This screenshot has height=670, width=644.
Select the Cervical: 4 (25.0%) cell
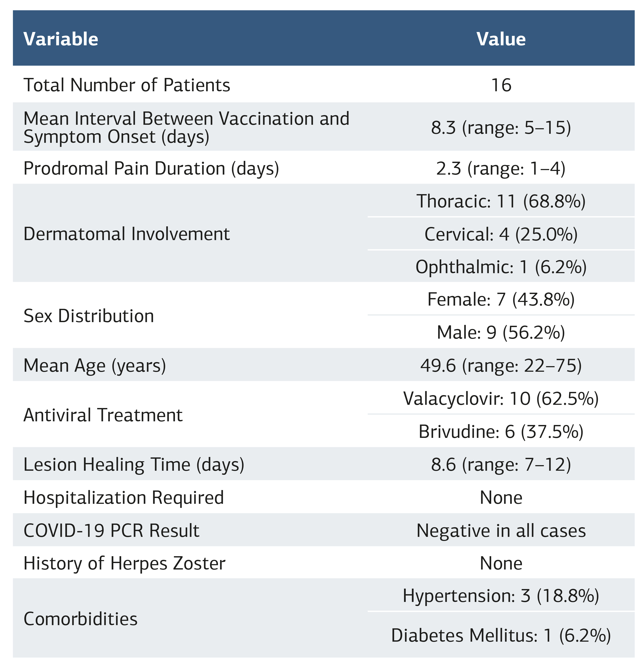pyautogui.click(x=501, y=234)
